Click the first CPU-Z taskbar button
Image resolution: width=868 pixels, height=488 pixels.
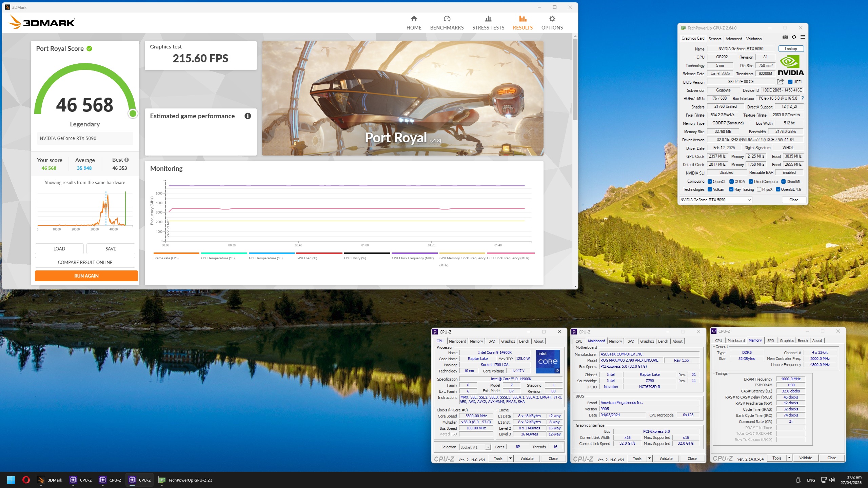pyautogui.click(x=81, y=480)
